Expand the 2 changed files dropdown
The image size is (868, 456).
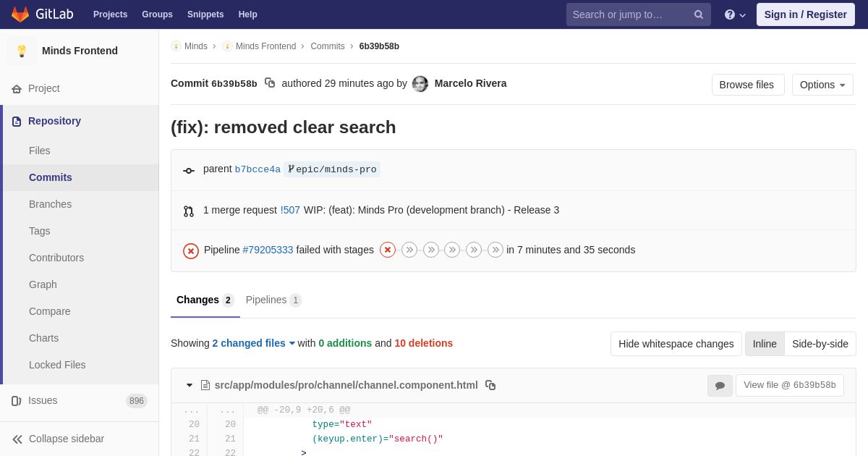point(254,343)
